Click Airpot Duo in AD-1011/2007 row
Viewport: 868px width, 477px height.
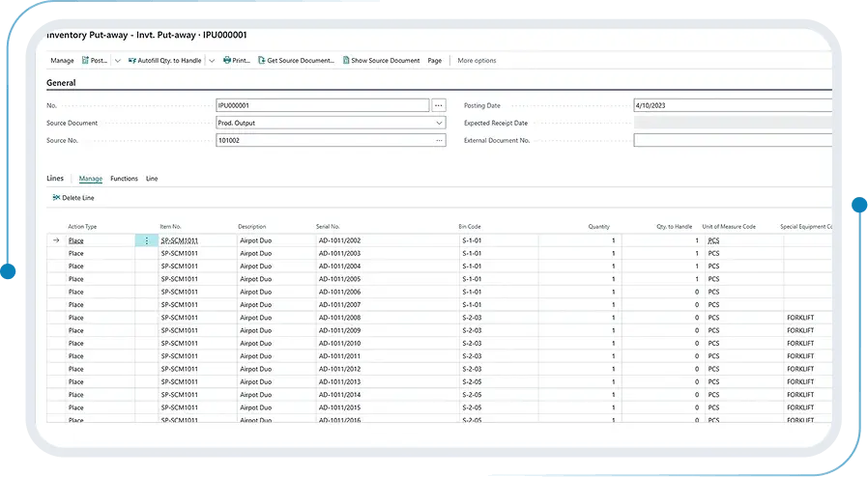256,304
